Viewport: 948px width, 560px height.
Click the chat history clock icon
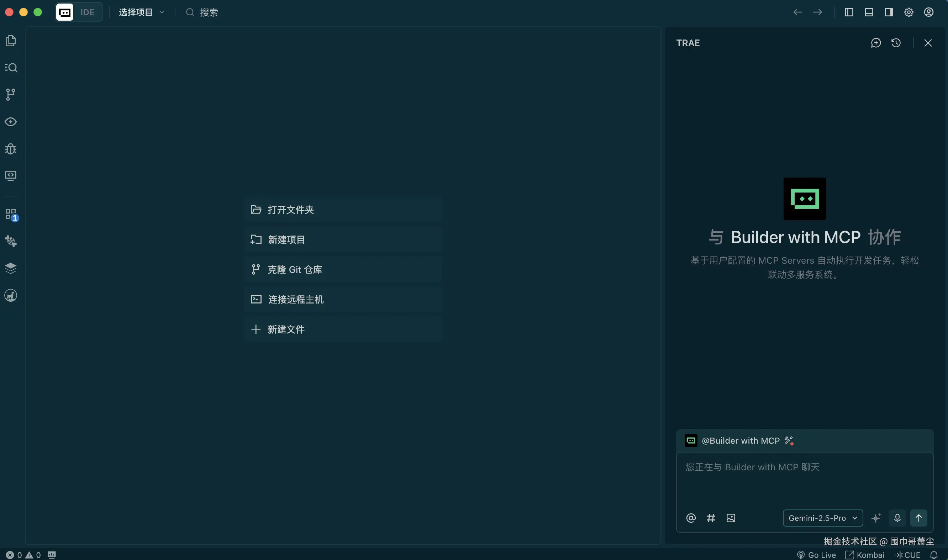tap(896, 43)
